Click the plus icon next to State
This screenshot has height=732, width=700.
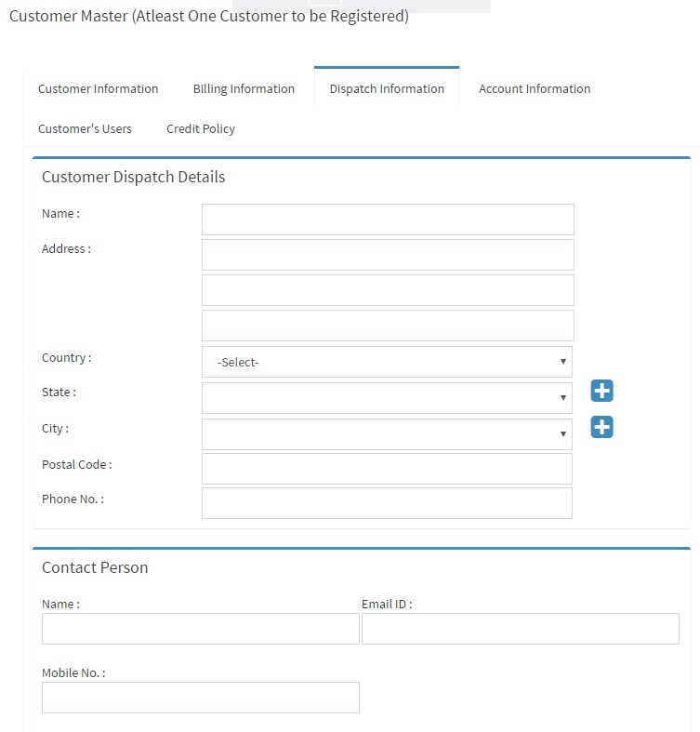(x=601, y=391)
